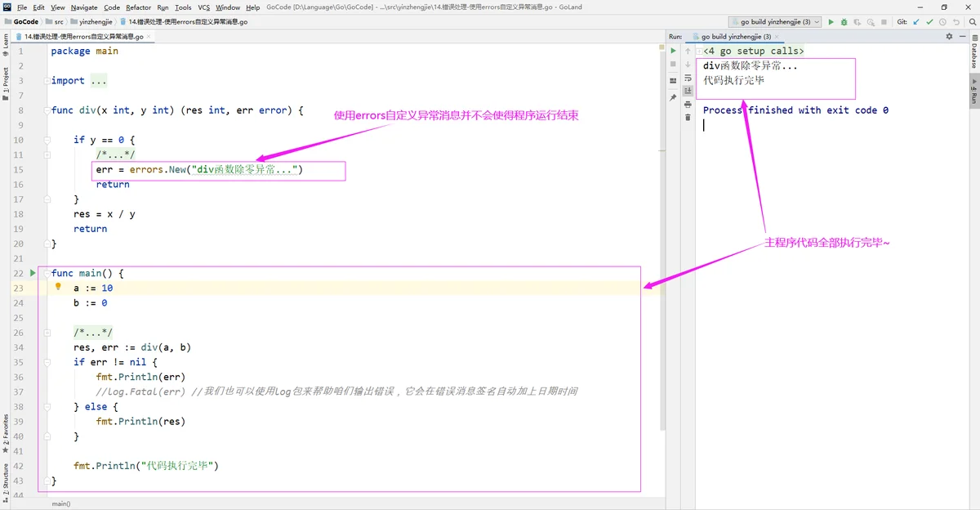
Task: Expand the folded import block
Action: click(47, 80)
